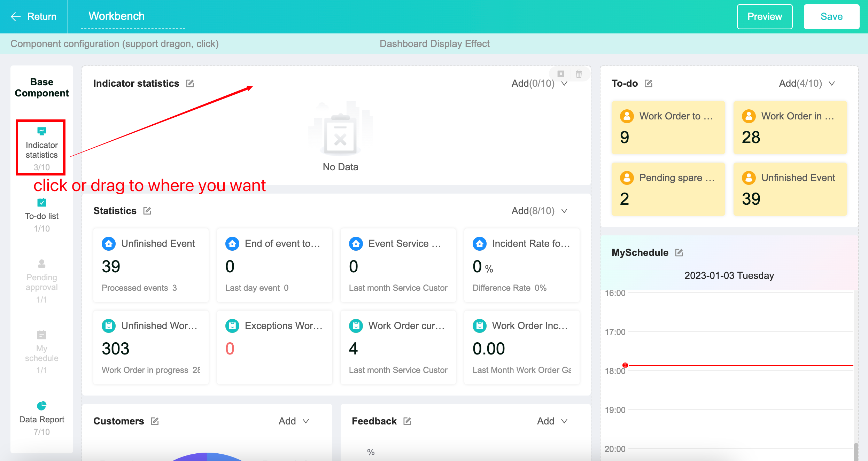Expand the Add(8/10) dropdown in Statistics
This screenshot has width=868, height=461.
click(x=540, y=211)
